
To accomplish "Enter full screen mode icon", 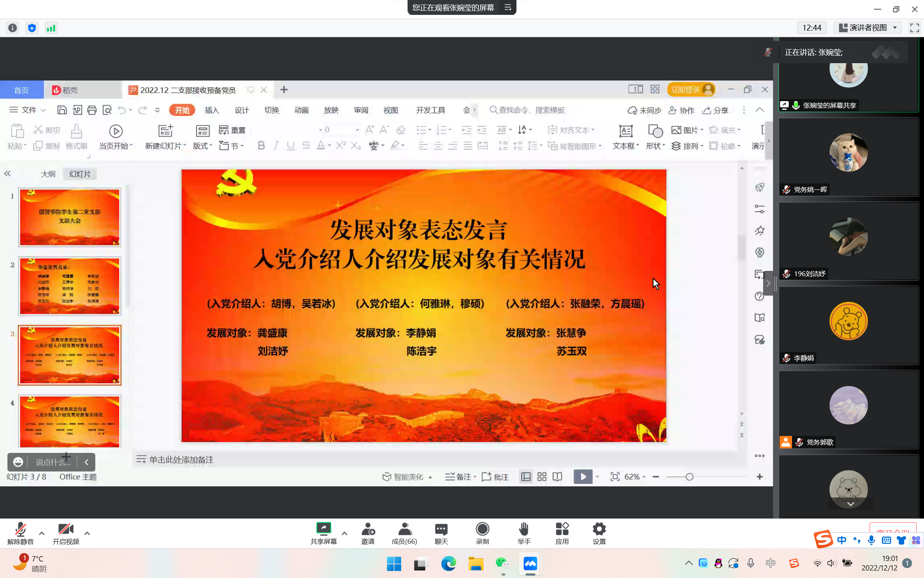I will pos(915,28).
